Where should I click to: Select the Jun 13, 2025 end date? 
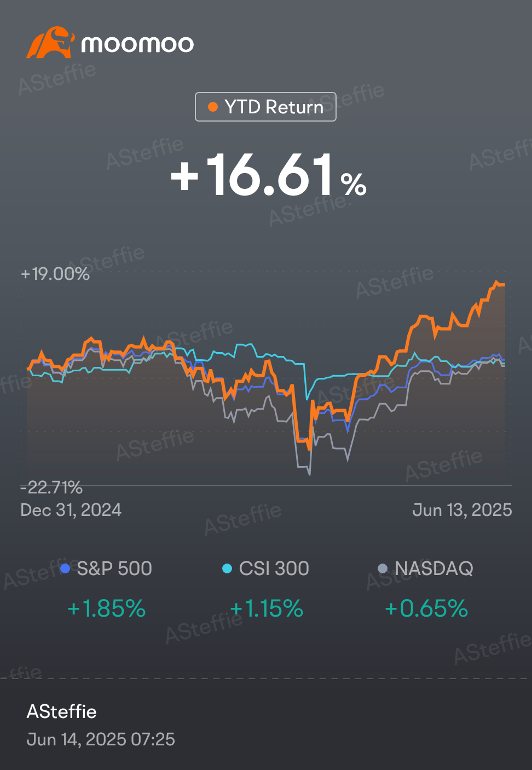click(x=462, y=510)
